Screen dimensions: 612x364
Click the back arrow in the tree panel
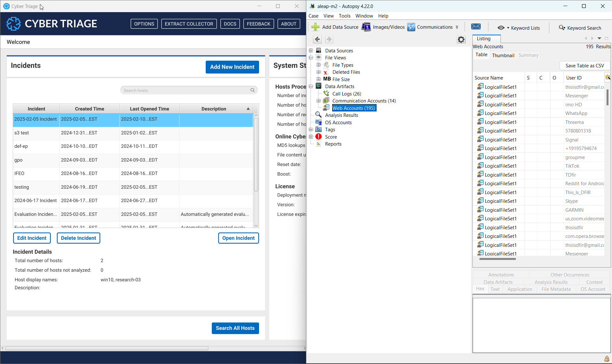[x=317, y=39]
